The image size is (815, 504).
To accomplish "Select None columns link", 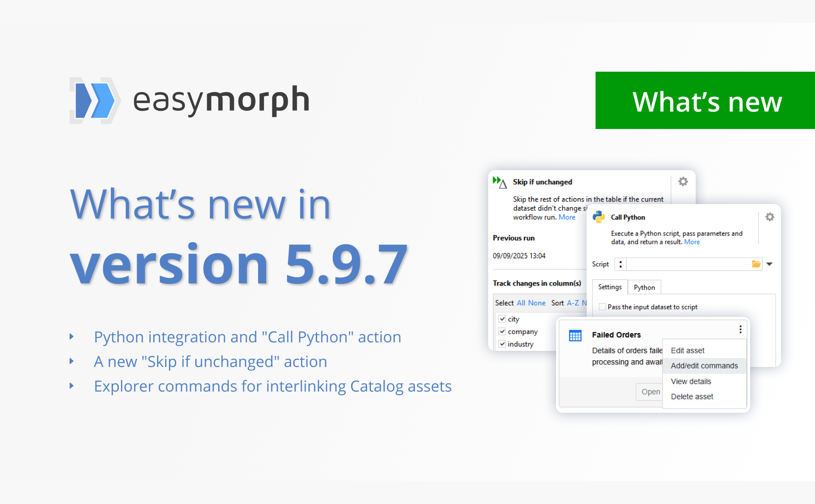I will pos(537,303).
